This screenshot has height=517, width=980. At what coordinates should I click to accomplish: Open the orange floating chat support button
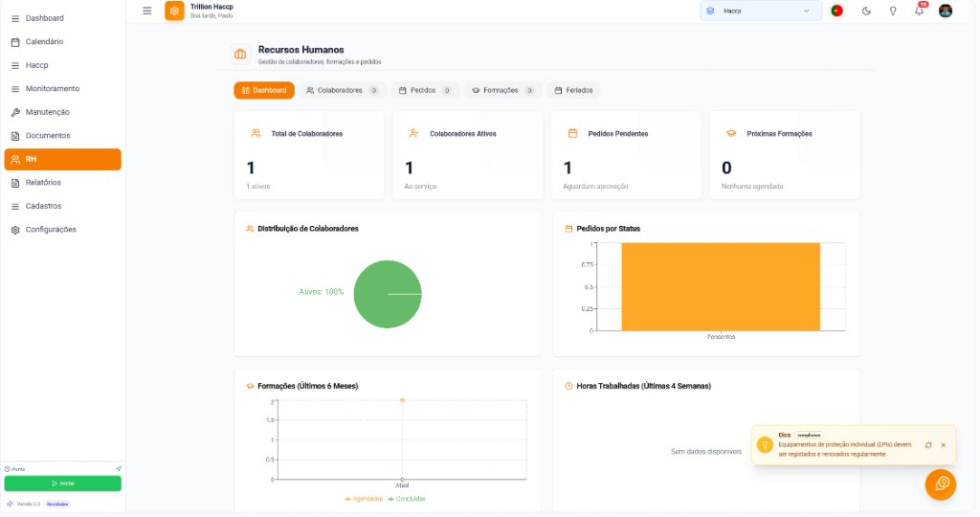click(941, 484)
